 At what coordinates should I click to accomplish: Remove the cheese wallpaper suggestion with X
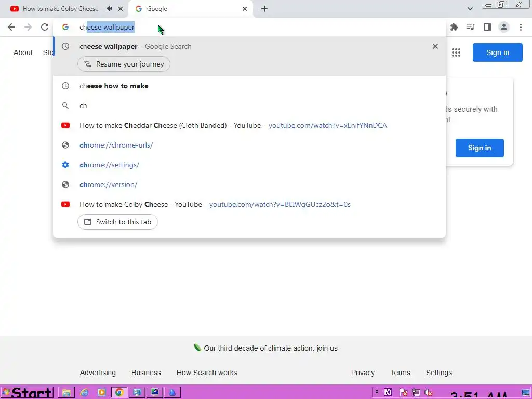tap(435, 46)
